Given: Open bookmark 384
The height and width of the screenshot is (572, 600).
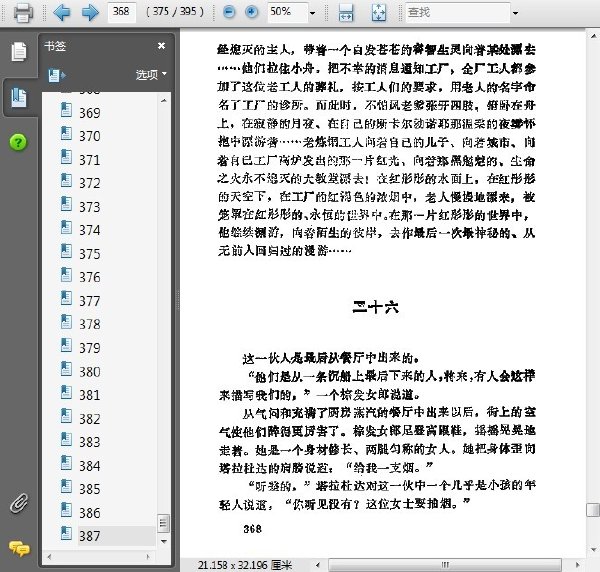Looking at the screenshot, I should [x=90, y=466].
